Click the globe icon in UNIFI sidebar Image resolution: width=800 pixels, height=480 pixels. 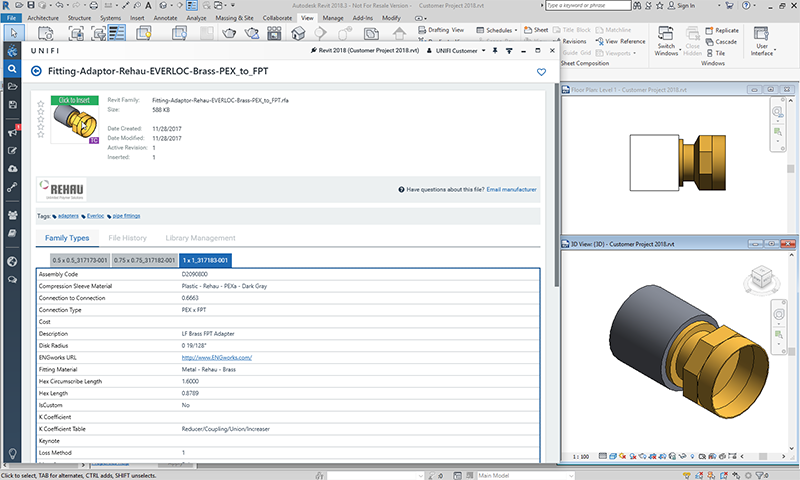[12, 262]
